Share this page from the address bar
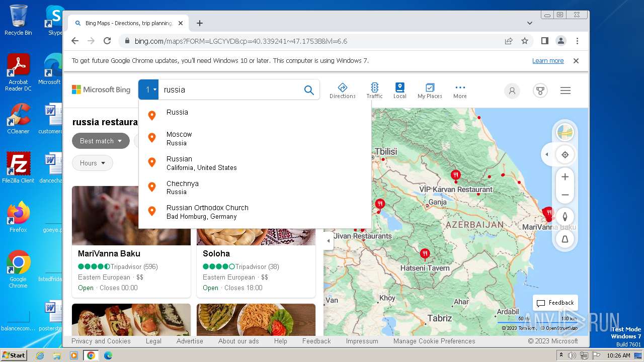 pyautogui.click(x=509, y=41)
